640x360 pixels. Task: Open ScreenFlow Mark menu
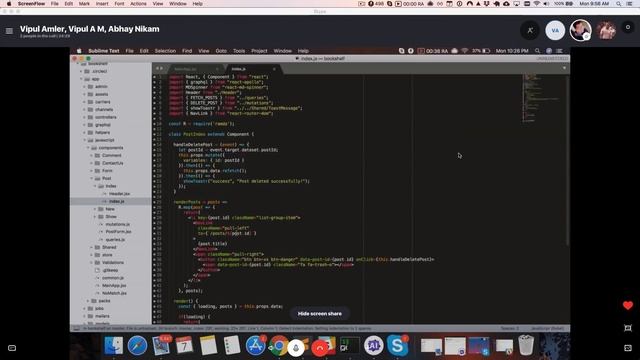[x=84, y=4]
